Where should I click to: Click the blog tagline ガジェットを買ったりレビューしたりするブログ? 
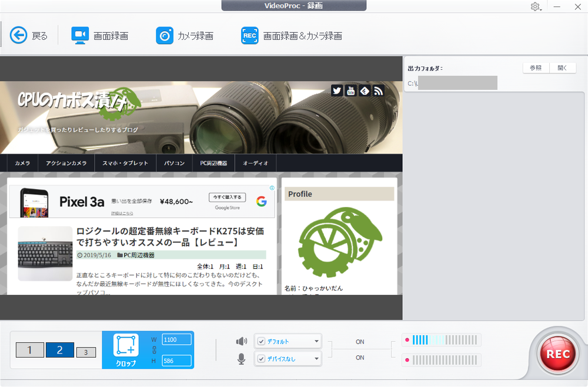pyautogui.click(x=78, y=130)
